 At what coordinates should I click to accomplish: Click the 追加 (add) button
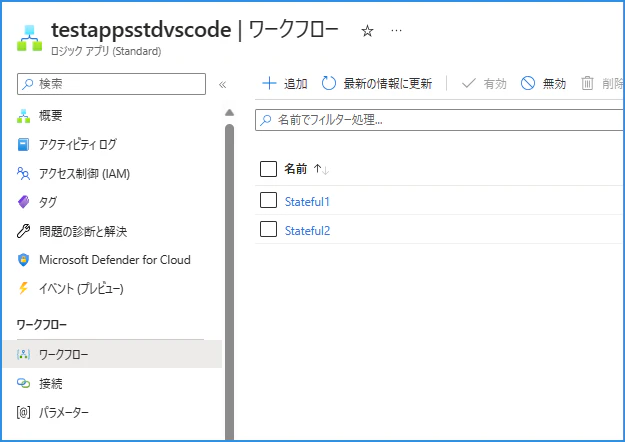(285, 84)
